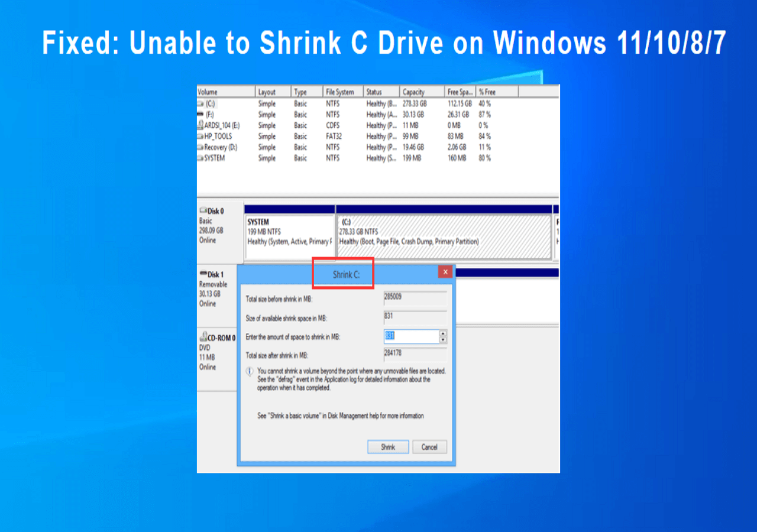Click the 26.31 GB free space cell
The width and height of the screenshot is (757, 532).
pyautogui.click(x=458, y=114)
